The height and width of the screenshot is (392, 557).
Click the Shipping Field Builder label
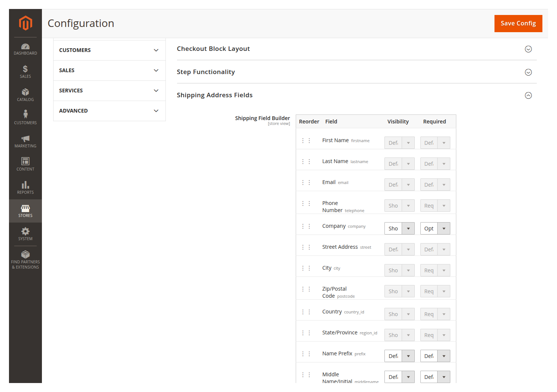pos(262,118)
